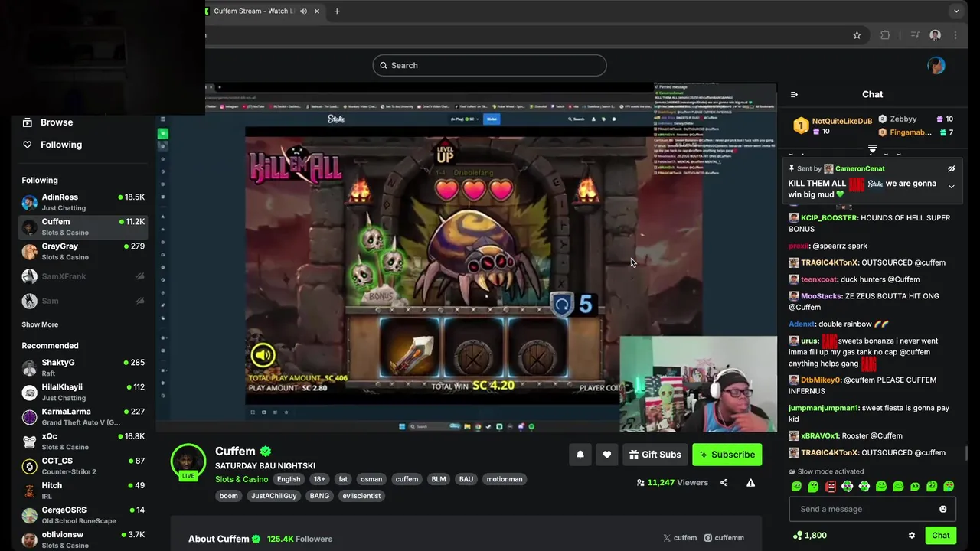Open Cuffem's X profile link
This screenshot has width=980, height=551.
(680, 538)
